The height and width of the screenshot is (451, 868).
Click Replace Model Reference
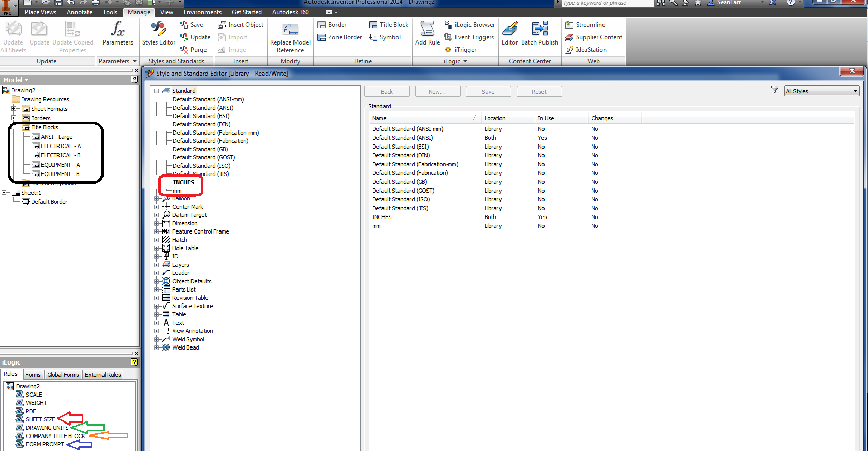tap(290, 37)
